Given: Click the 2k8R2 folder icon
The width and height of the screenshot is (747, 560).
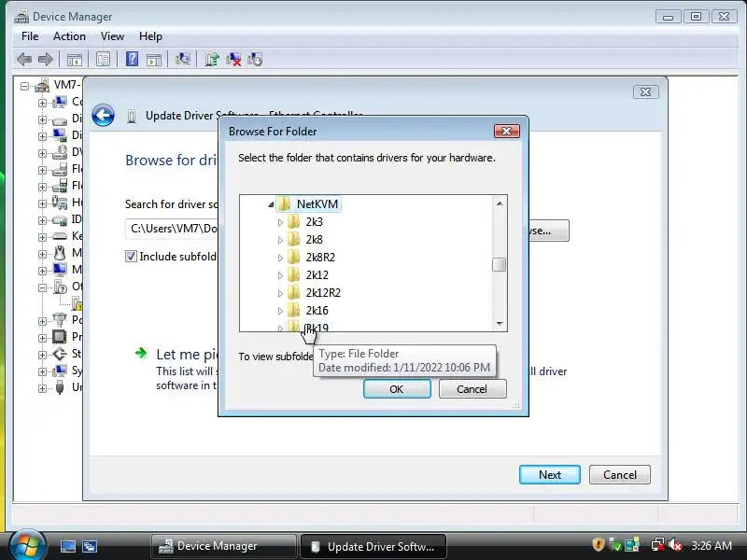Looking at the screenshot, I should pos(294,258).
